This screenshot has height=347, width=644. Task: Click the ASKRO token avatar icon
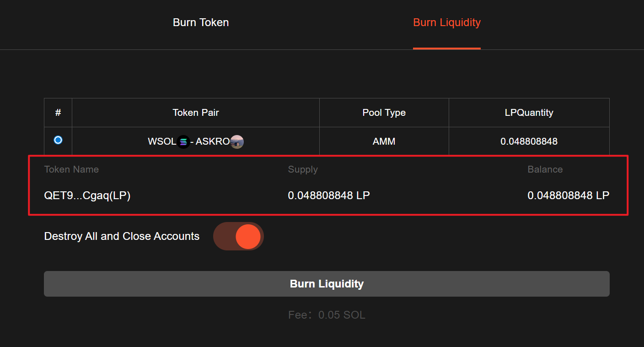237,142
